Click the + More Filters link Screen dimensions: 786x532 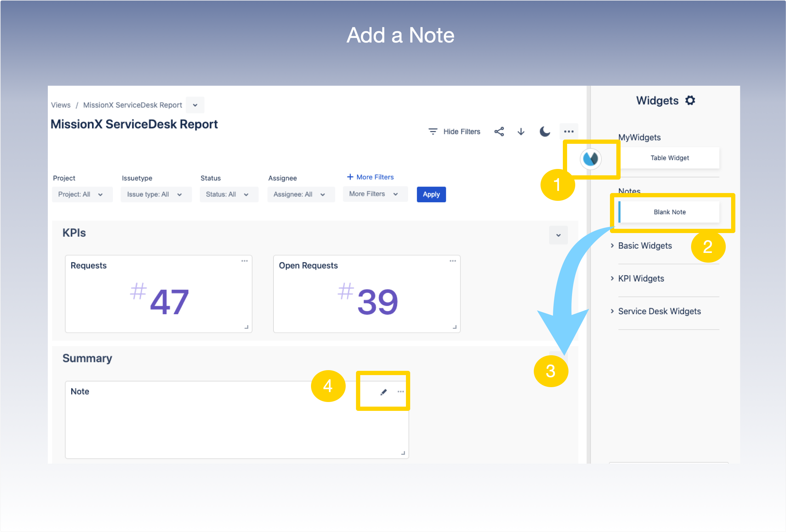pyautogui.click(x=370, y=177)
